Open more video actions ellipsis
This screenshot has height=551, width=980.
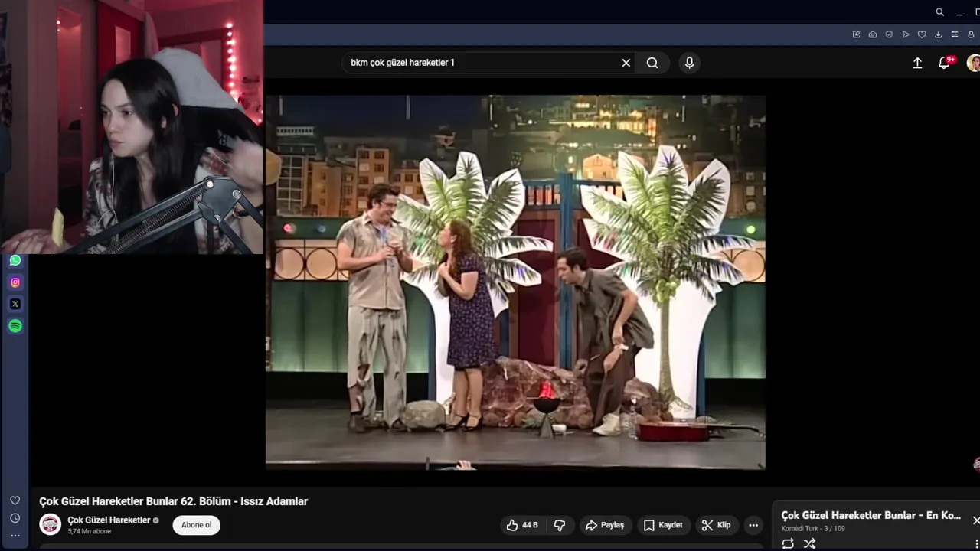(753, 525)
